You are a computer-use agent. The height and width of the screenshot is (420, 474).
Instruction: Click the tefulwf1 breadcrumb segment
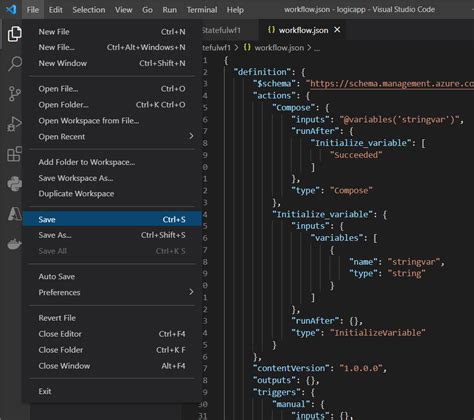pyautogui.click(x=216, y=48)
